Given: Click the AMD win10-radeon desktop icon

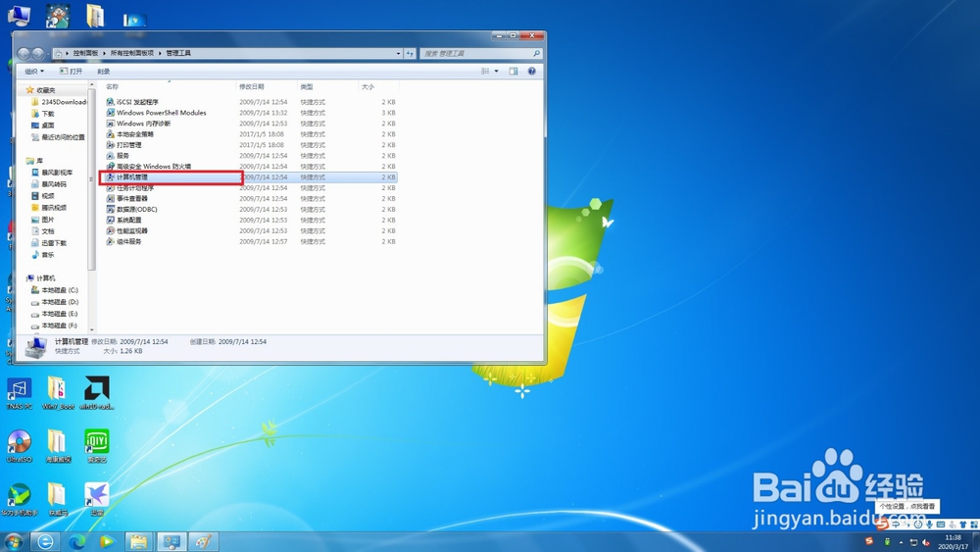Looking at the screenshot, I should click(x=97, y=393).
